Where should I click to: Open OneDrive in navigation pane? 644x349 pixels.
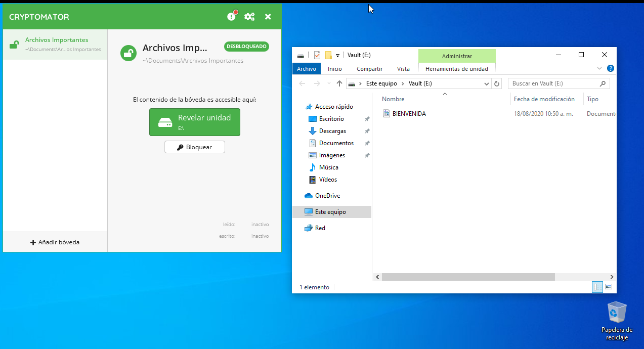(327, 196)
